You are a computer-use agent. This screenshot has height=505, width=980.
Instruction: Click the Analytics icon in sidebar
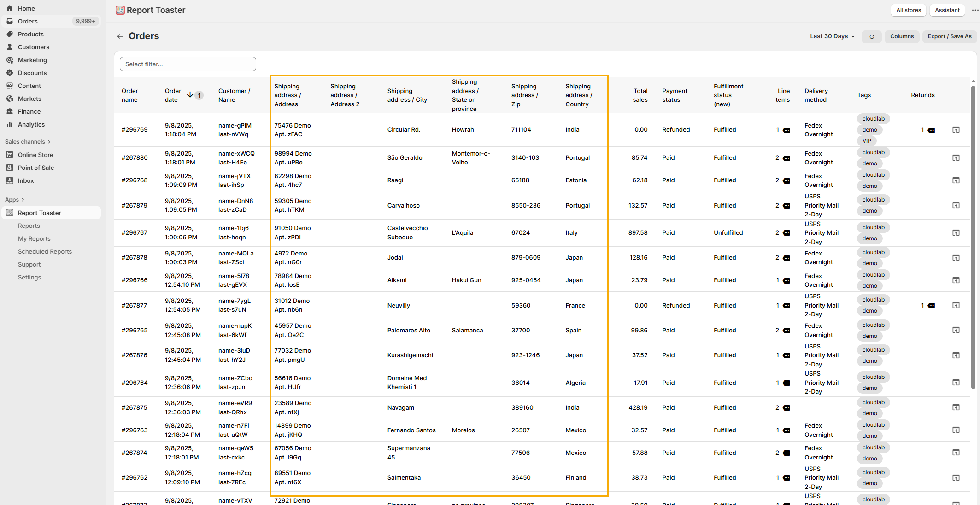pos(10,124)
